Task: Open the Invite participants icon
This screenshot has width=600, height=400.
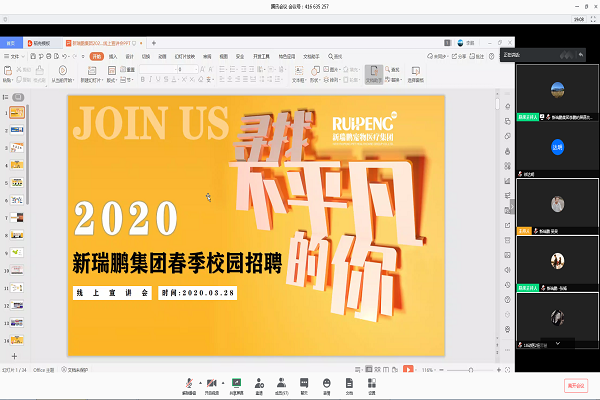Action: click(259, 382)
